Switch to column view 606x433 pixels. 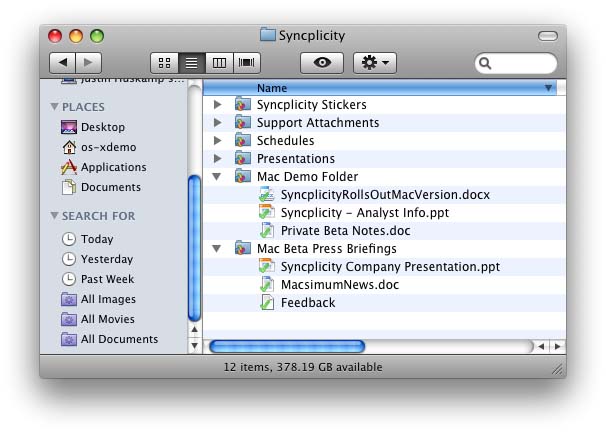[x=219, y=63]
